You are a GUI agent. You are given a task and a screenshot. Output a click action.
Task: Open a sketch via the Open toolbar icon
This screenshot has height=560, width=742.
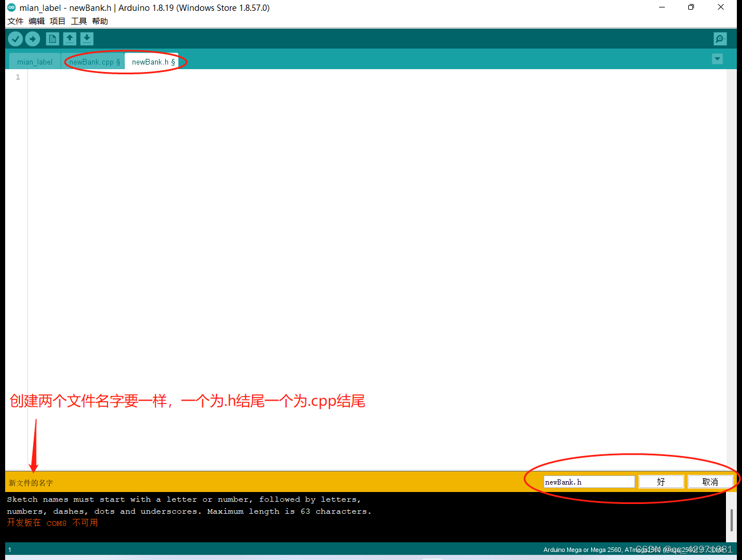[69, 38]
